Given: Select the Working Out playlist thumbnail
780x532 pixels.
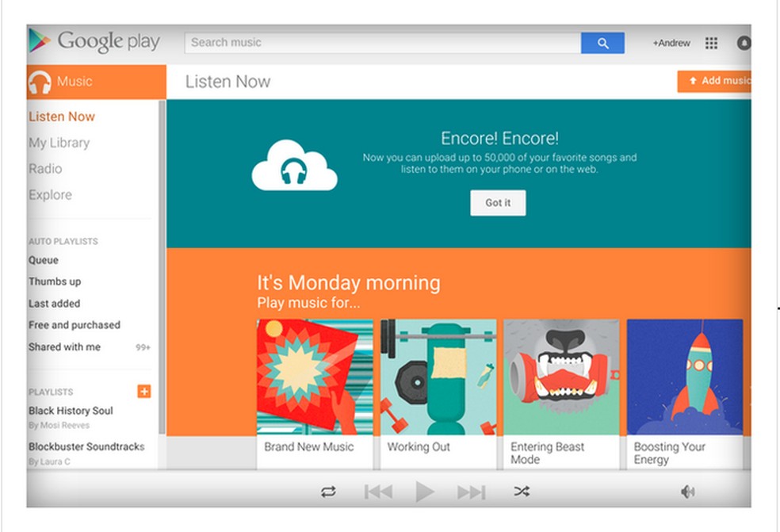Looking at the screenshot, I should [x=438, y=375].
